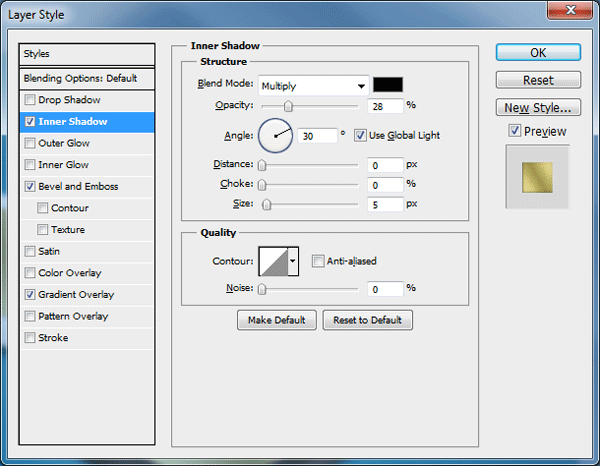Click the Reset button
The height and width of the screenshot is (466, 600).
coord(538,80)
